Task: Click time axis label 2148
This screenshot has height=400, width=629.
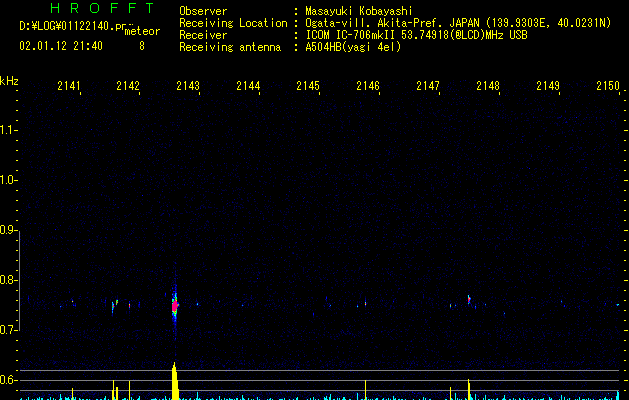Action: (x=488, y=86)
